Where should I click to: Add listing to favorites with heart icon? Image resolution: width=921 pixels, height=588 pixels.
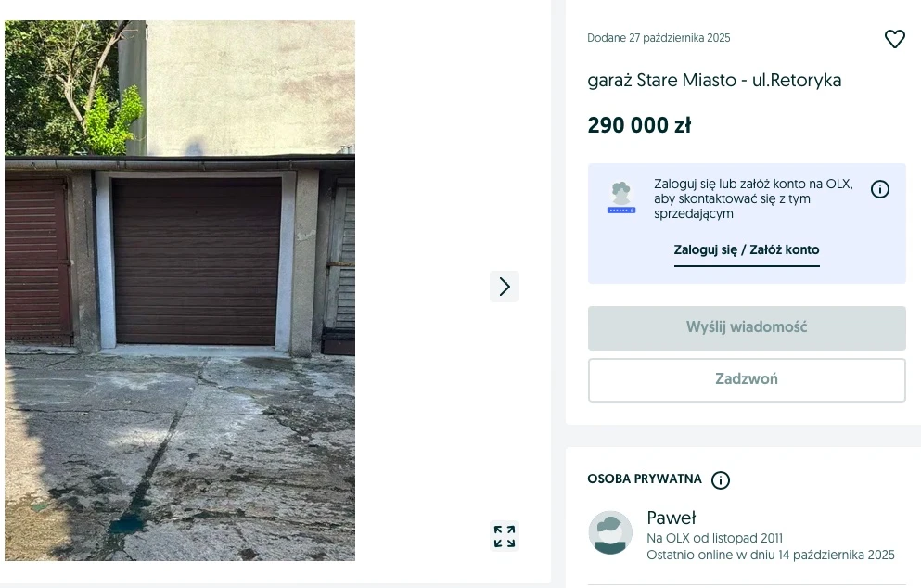click(895, 39)
